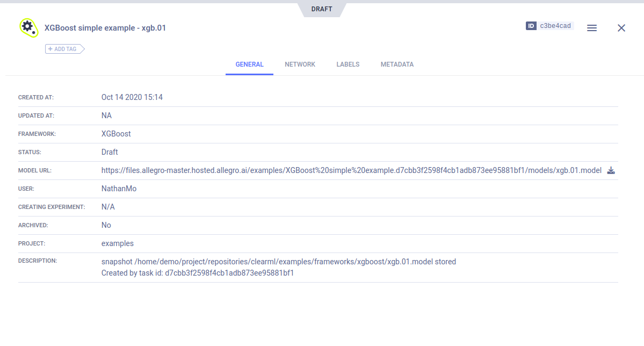
Task: Click the user name NathanMo
Action: [x=119, y=189]
